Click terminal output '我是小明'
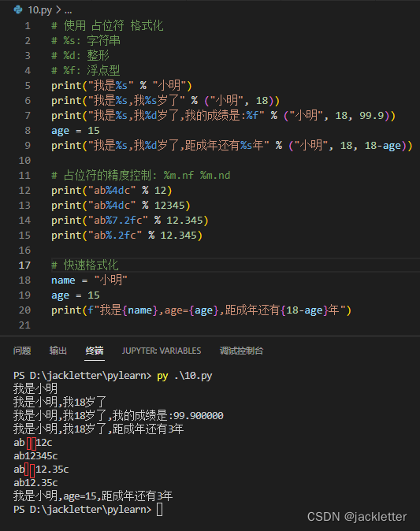The height and width of the screenshot is (531, 420). click(x=35, y=388)
